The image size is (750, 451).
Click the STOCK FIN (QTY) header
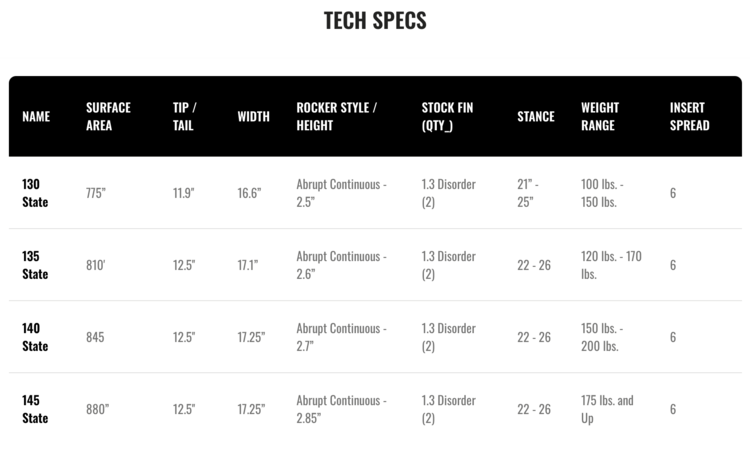click(x=448, y=116)
